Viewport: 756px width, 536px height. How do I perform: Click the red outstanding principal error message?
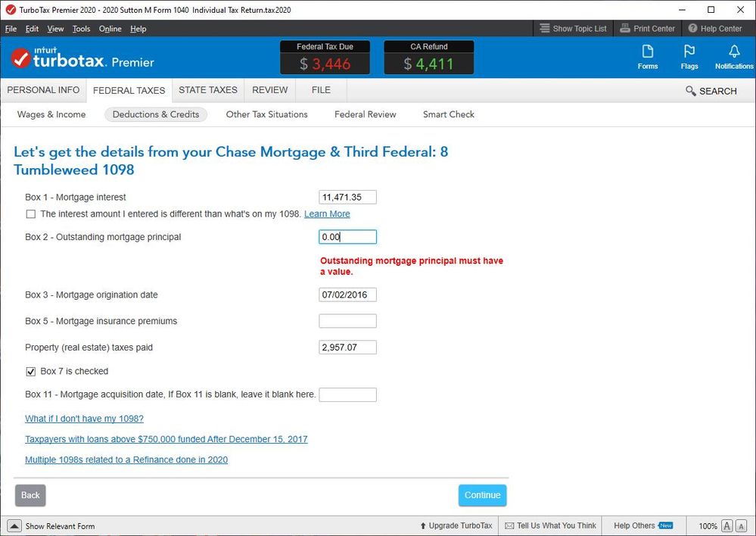click(x=411, y=266)
